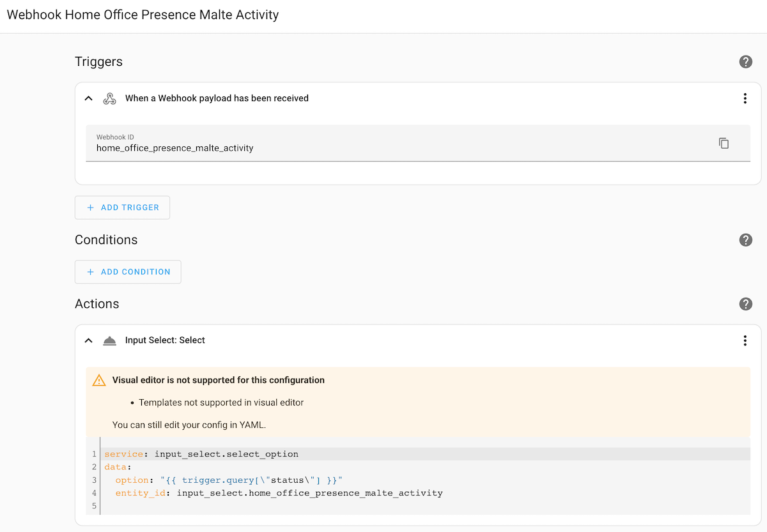Open the Actions help icon
Image resolution: width=767 pixels, height=532 pixels.
tap(745, 304)
